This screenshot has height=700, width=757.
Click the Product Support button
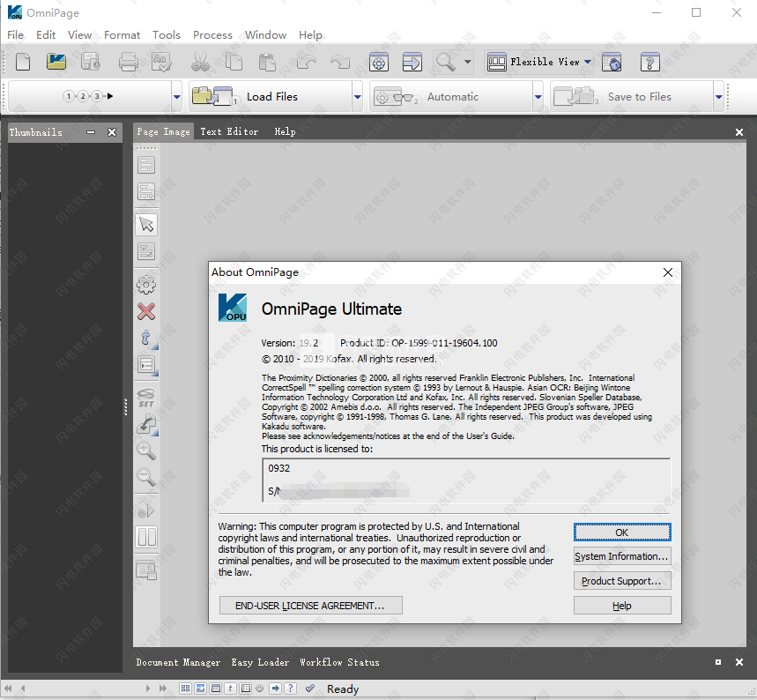coord(622,581)
